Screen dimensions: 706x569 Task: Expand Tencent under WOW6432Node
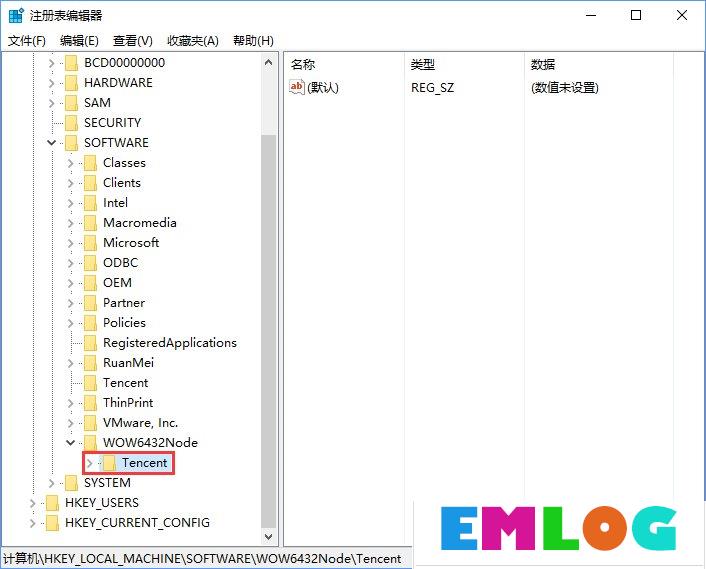click(89, 463)
